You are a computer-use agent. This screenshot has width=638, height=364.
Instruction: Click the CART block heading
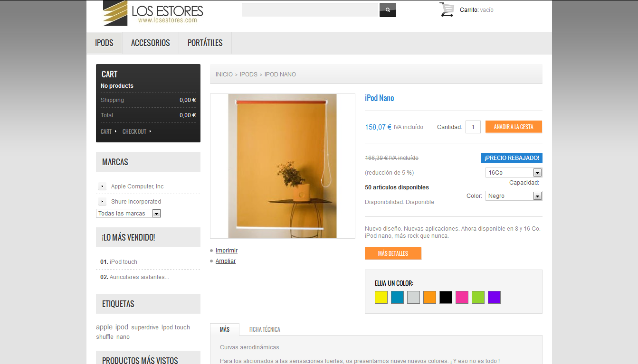click(110, 75)
